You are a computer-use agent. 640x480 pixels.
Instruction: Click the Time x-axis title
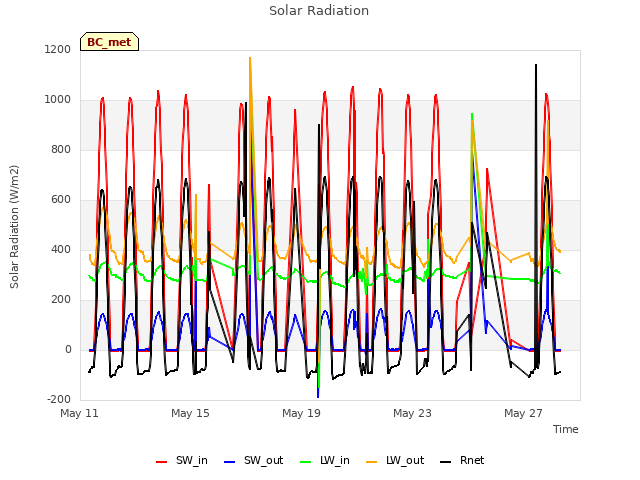[x=566, y=429]
